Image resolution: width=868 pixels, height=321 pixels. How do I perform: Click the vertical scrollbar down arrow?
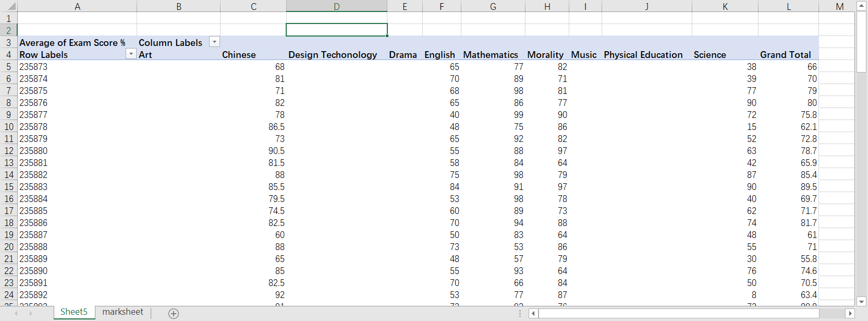point(861,301)
